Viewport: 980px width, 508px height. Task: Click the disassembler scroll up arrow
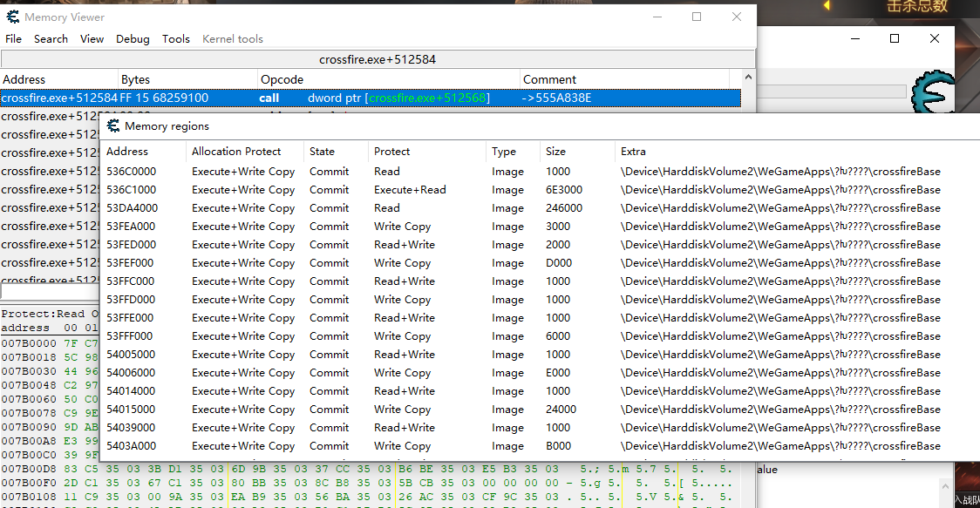748,77
